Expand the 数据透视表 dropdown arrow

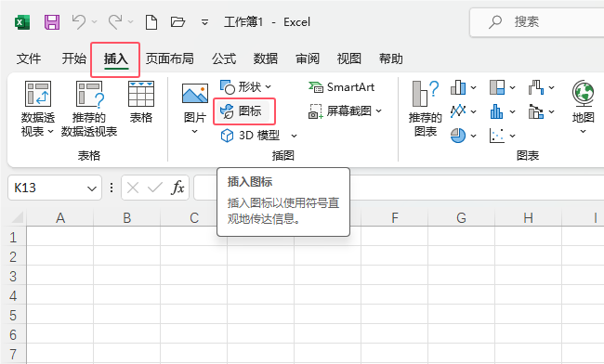[50, 132]
